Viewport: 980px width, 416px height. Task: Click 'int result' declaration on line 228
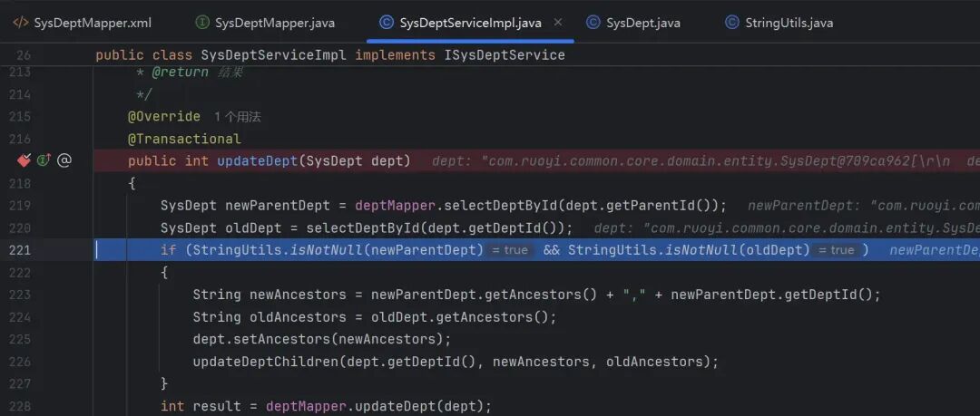tap(201, 406)
